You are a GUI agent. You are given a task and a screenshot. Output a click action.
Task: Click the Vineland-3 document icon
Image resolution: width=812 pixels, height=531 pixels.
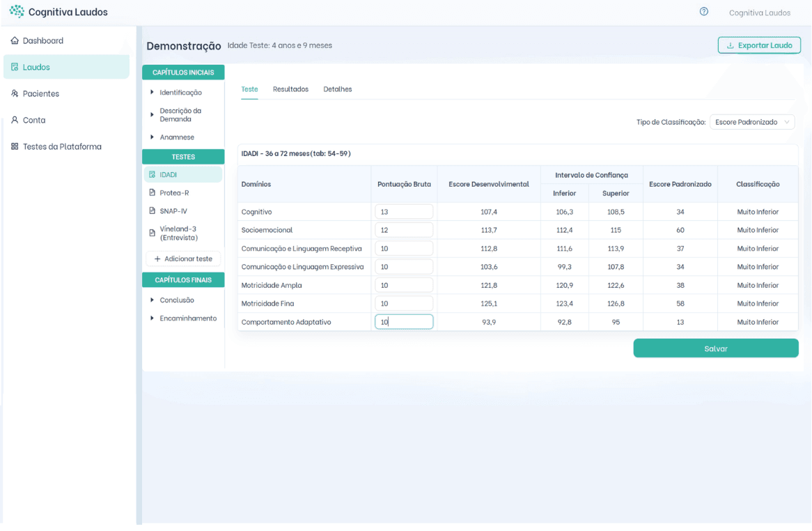click(x=153, y=233)
